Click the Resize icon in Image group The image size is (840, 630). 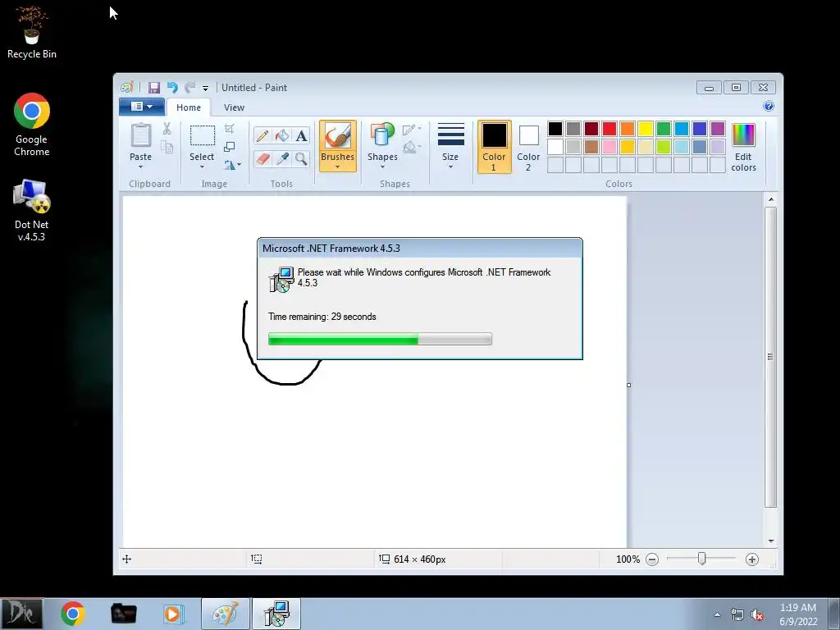pyautogui.click(x=230, y=147)
